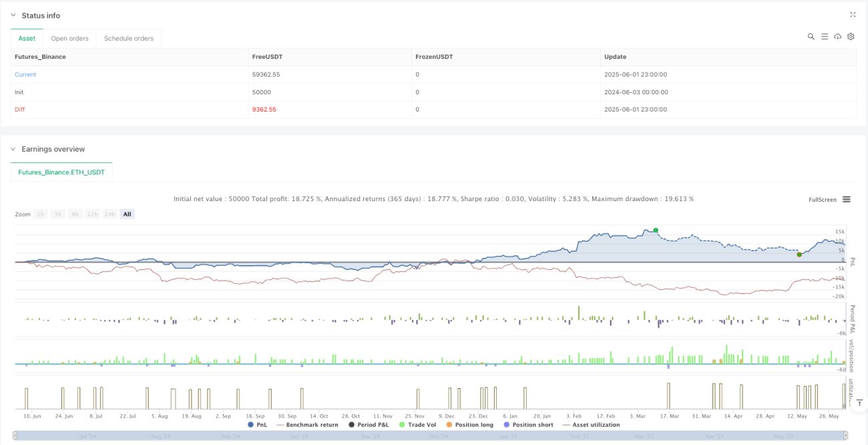Switch to the Schedule orders tab
868x445 pixels.
pyautogui.click(x=129, y=38)
